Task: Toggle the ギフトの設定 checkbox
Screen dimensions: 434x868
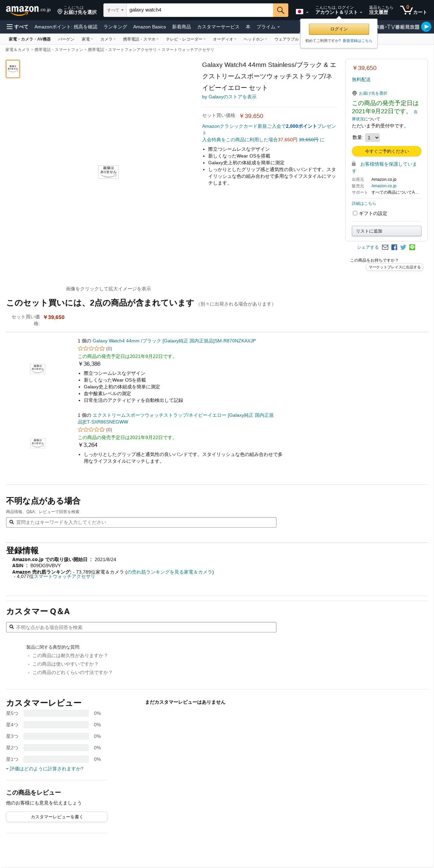Action: (x=355, y=213)
